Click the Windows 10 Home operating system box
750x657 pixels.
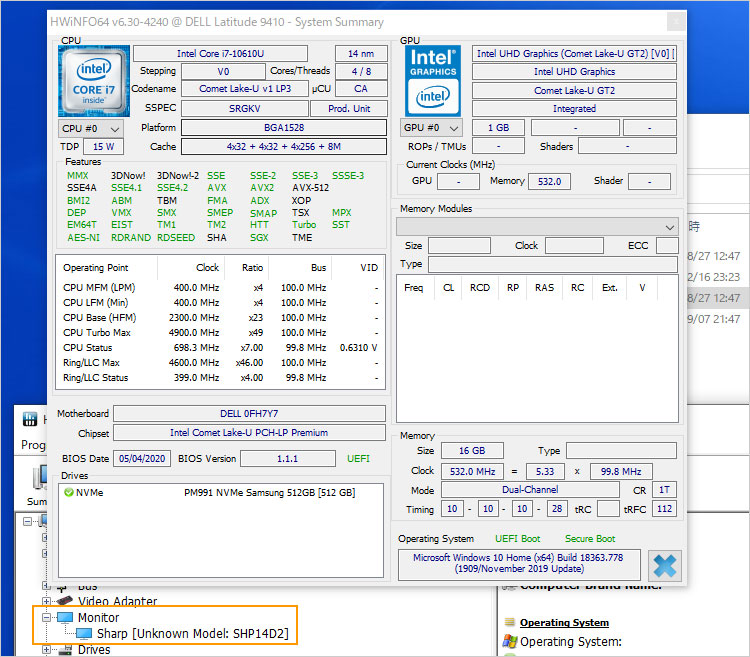(518, 563)
